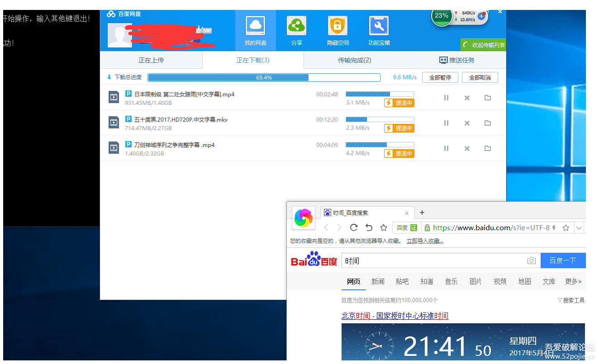Reload the Baidu page
The height and width of the screenshot is (364, 599).
point(354,227)
